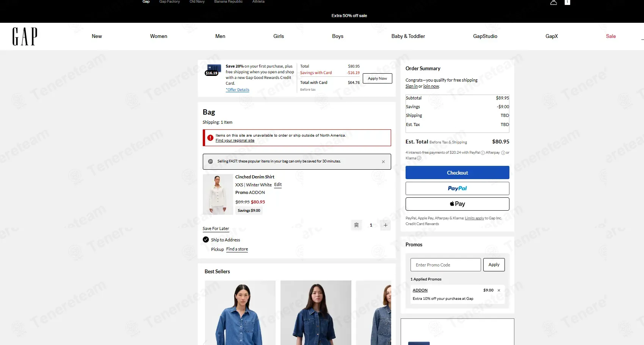This screenshot has width=644, height=345.
Task: Focus the Enter Promo Code field
Action: pos(445,265)
